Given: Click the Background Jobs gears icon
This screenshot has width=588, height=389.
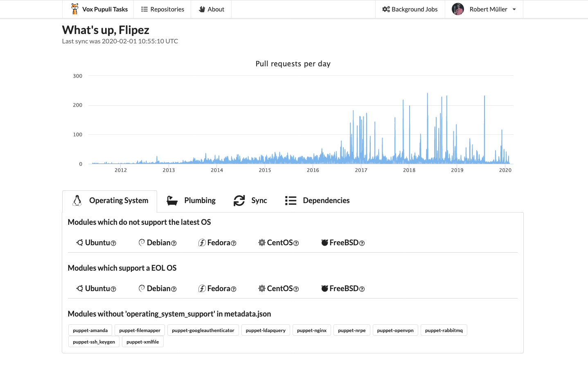Looking at the screenshot, I should [386, 9].
